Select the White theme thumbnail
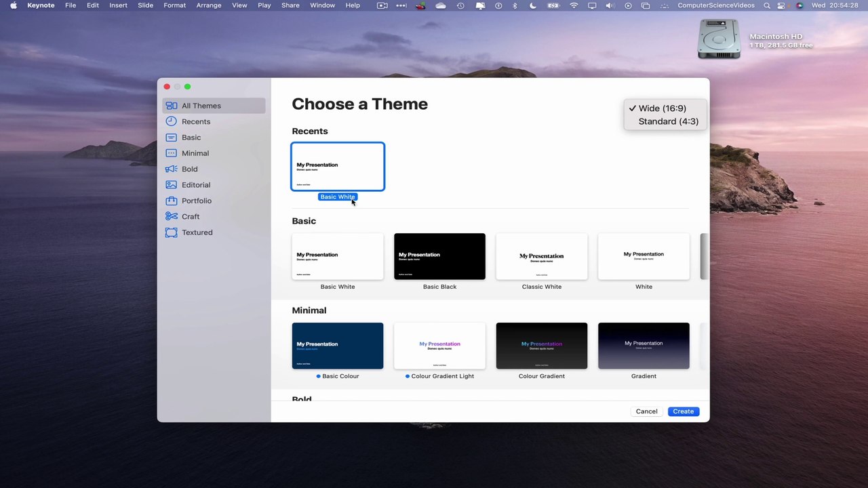The image size is (868, 488). pos(644,256)
